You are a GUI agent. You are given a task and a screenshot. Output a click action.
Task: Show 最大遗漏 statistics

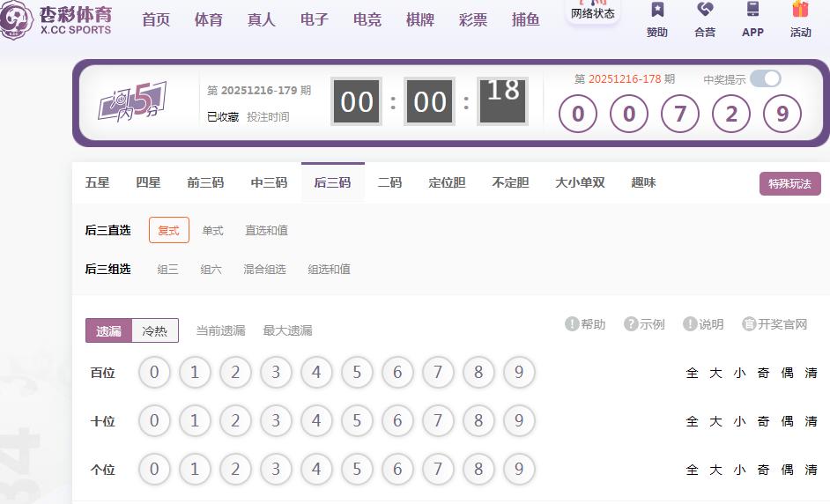(288, 331)
